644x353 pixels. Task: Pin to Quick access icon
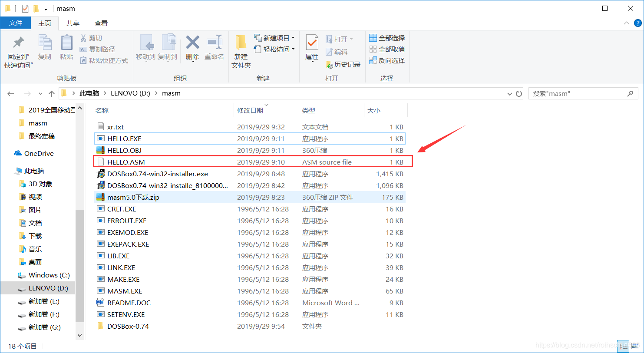pos(18,43)
